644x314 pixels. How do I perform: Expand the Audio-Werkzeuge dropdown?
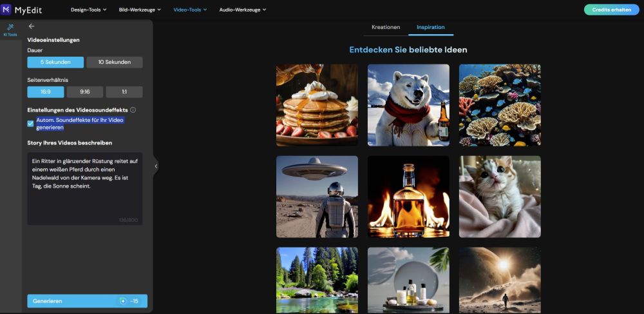click(242, 10)
